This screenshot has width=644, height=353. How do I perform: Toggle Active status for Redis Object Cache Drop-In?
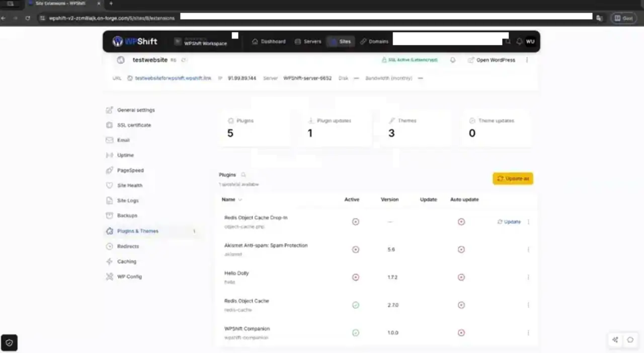tap(356, 222)
